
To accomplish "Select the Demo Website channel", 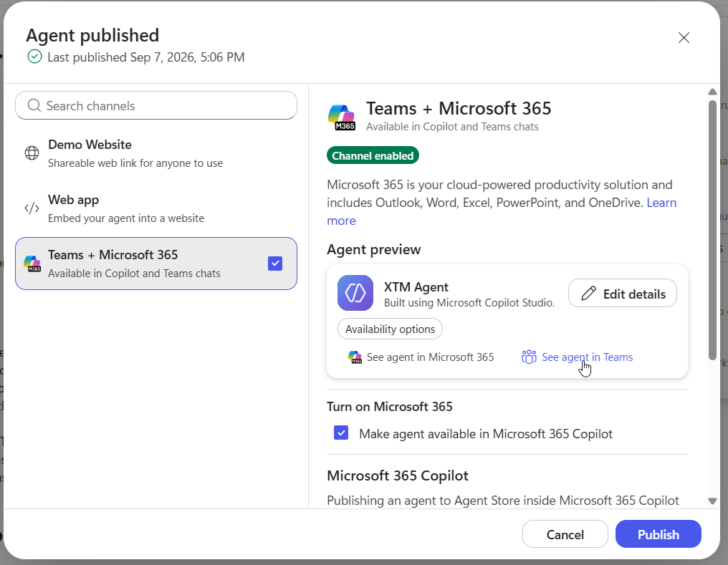I will (x=156, y=153).
